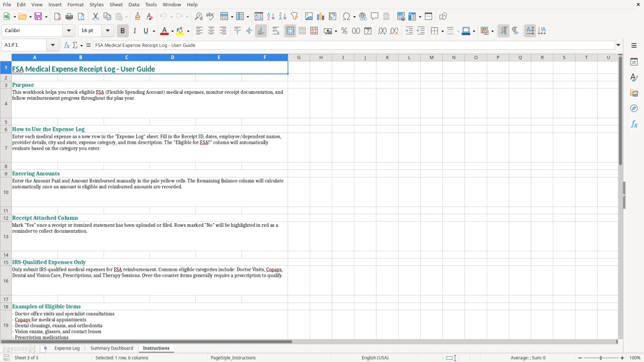The width and height of the screenshot is (644, 362).
Task: Open the Sheet menu
Action: tap(116, 4)
